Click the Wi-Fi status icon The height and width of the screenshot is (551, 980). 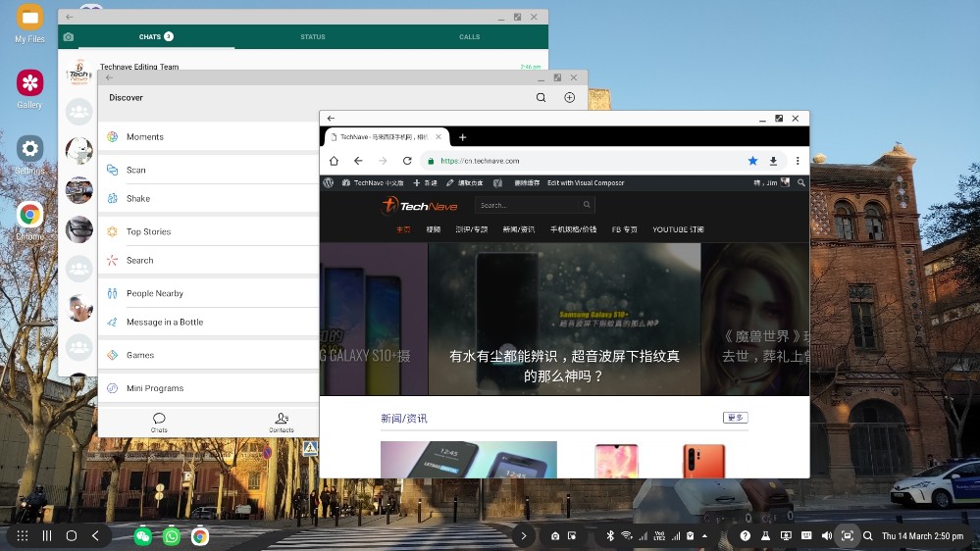626,535
